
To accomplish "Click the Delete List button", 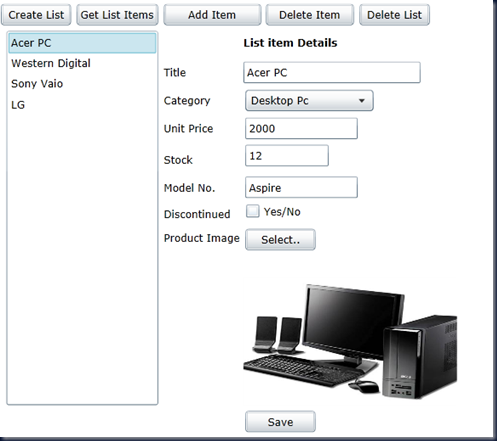I will [394, 15].
